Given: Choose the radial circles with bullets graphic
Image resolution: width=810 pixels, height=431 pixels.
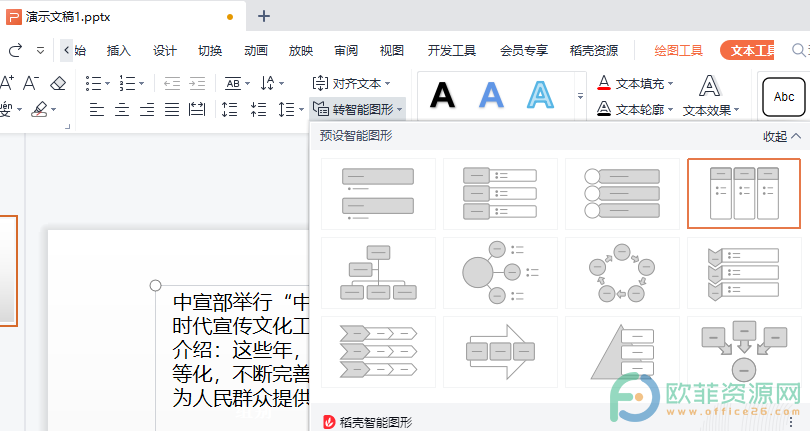Looking at the screenshot, I should [500, 273].
